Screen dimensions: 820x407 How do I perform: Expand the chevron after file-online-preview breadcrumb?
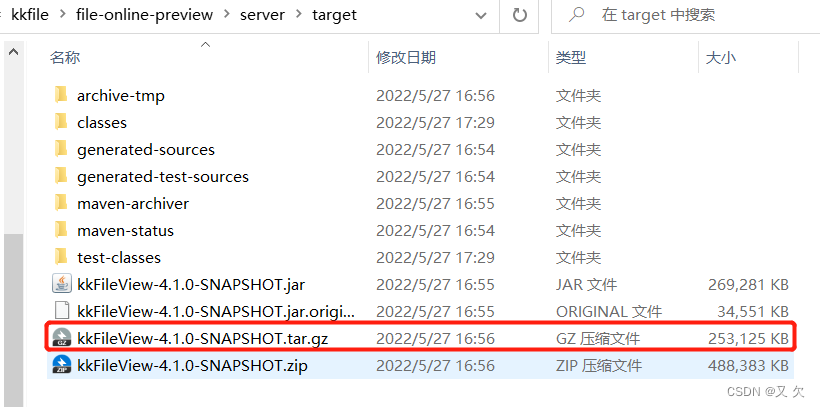[226, 15]
